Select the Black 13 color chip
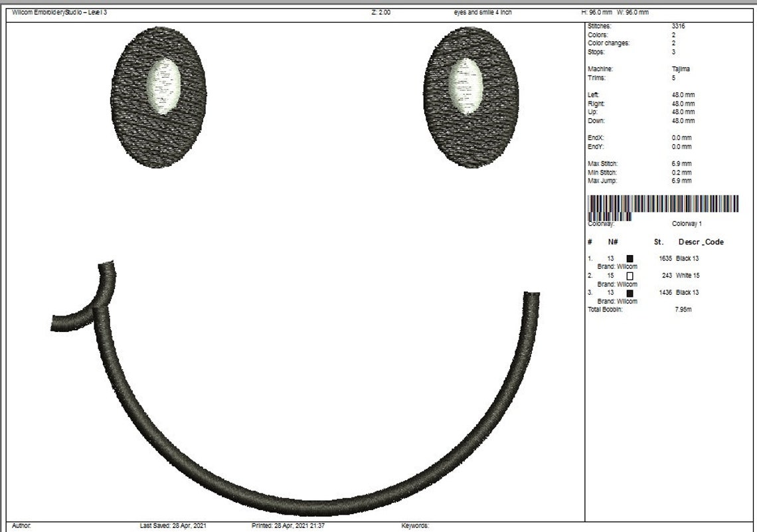 (x=629, y=258)
